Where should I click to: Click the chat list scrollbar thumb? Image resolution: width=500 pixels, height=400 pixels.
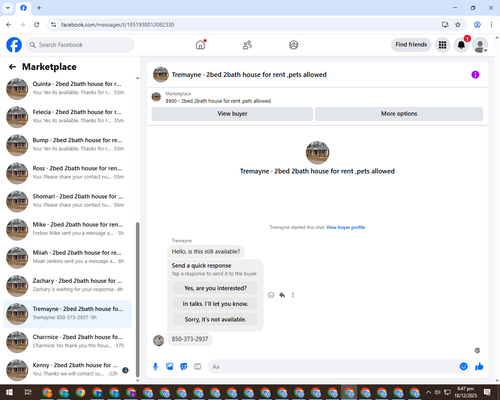point(137,300)
